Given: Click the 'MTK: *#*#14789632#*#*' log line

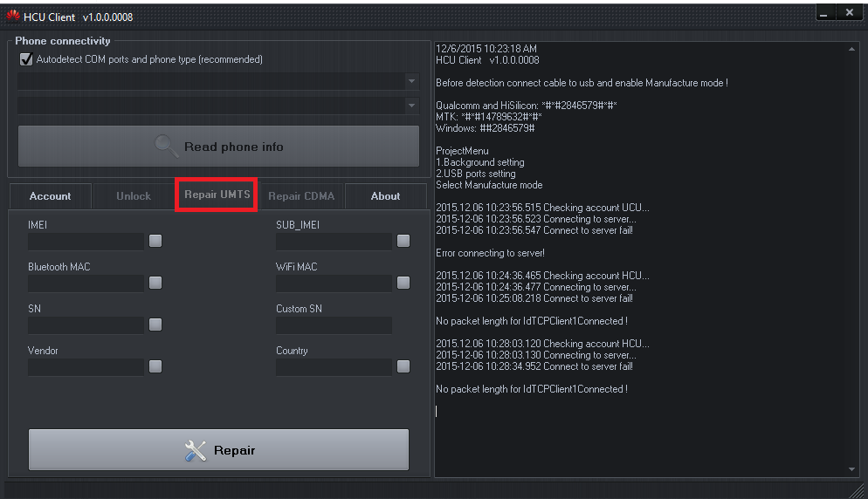Looking at the screenshot, I should (488, 117).
